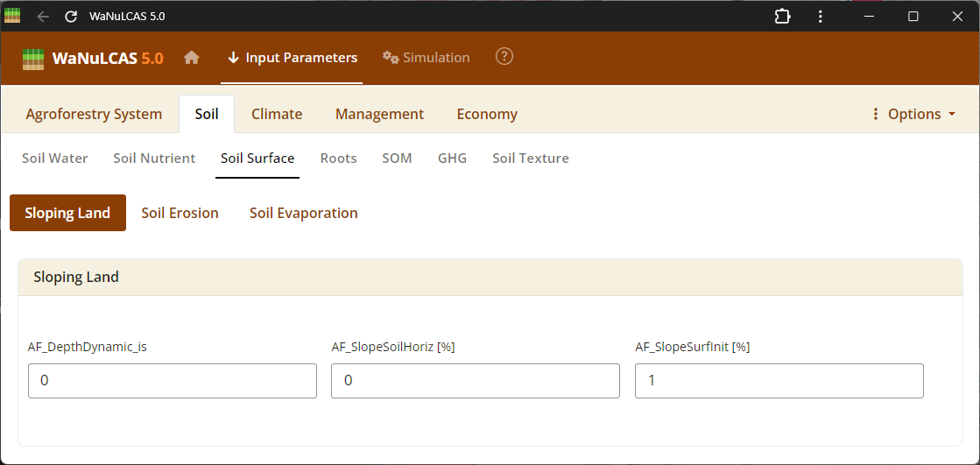Viewport: 980px width, 465px height.
Task: Open the Simulation section
Action: point(427,58)
